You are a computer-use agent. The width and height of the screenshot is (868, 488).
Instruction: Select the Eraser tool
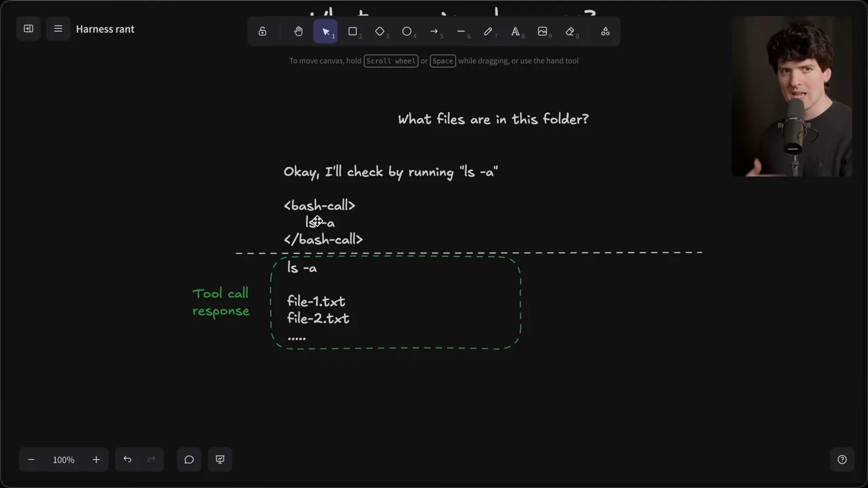(x=570, y=31)
